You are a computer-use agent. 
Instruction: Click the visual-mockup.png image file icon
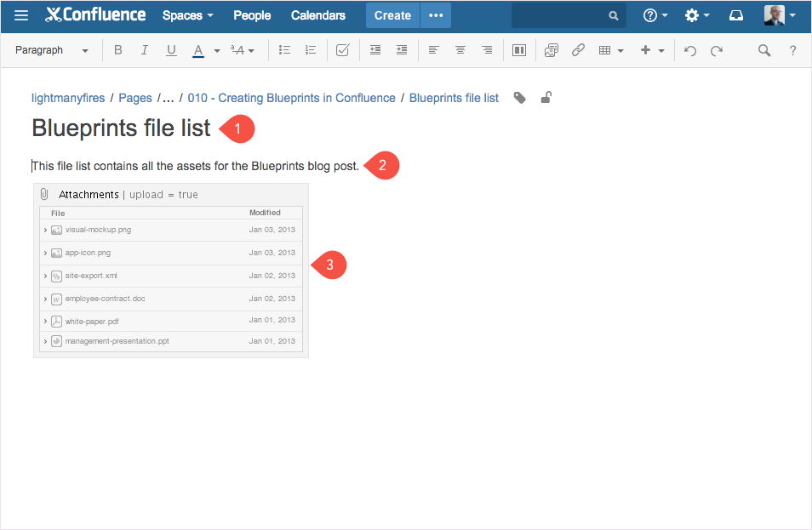tap(56, 230)
